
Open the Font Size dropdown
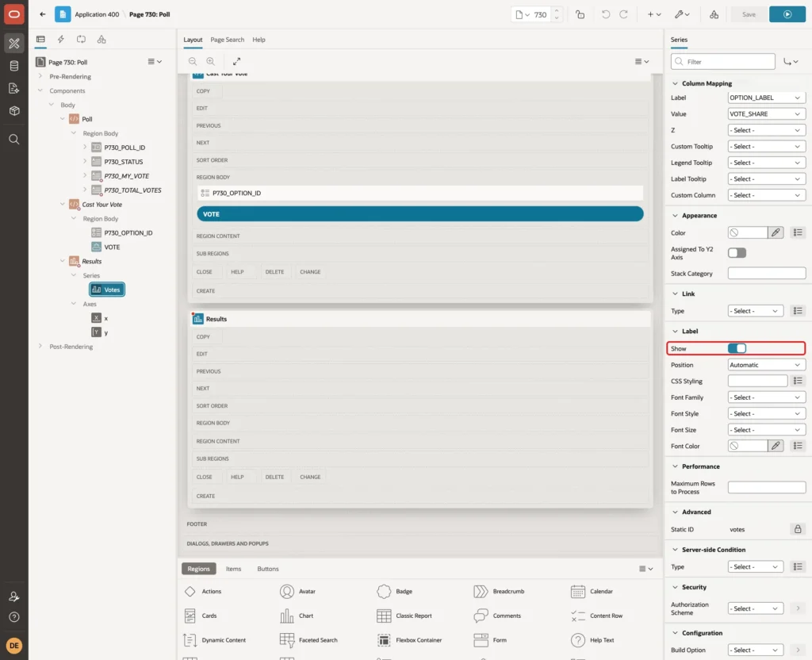(767, 430)
